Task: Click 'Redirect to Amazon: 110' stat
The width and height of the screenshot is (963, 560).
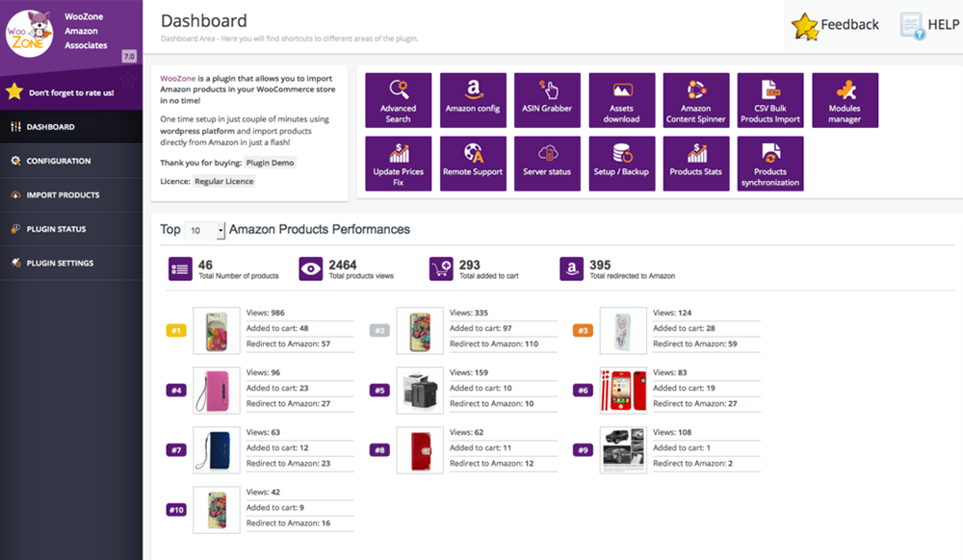Action: (494, 344)
